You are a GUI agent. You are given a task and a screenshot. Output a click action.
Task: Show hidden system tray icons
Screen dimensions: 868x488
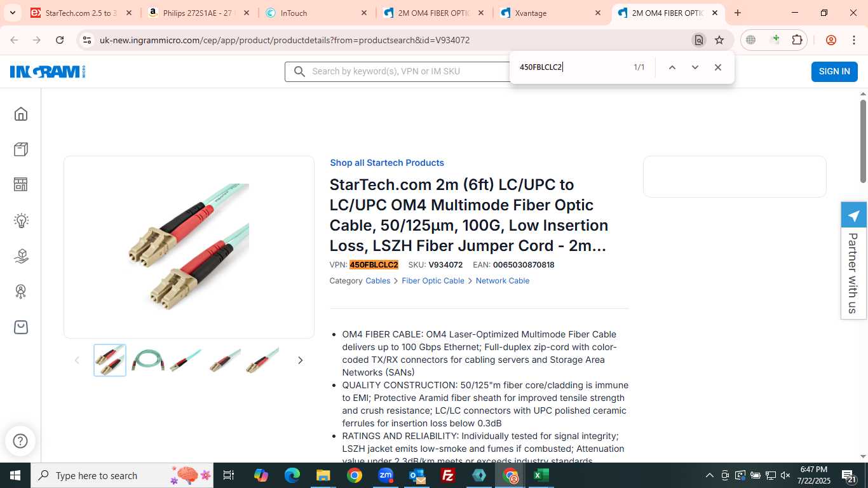pos(710,475)
